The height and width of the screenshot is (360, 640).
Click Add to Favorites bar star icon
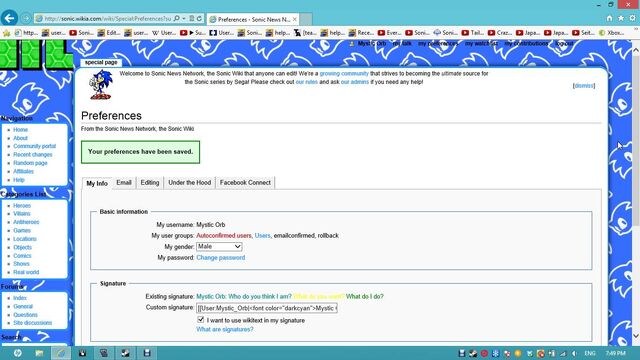7,33
